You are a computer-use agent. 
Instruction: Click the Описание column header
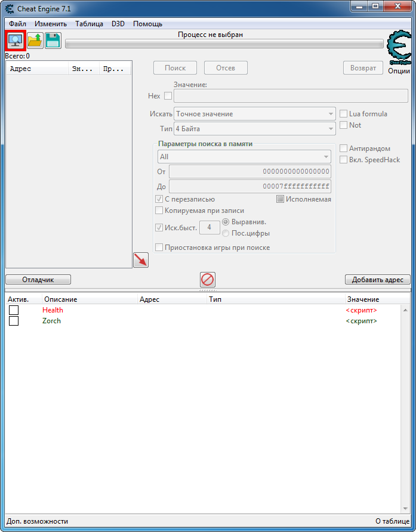90,299
